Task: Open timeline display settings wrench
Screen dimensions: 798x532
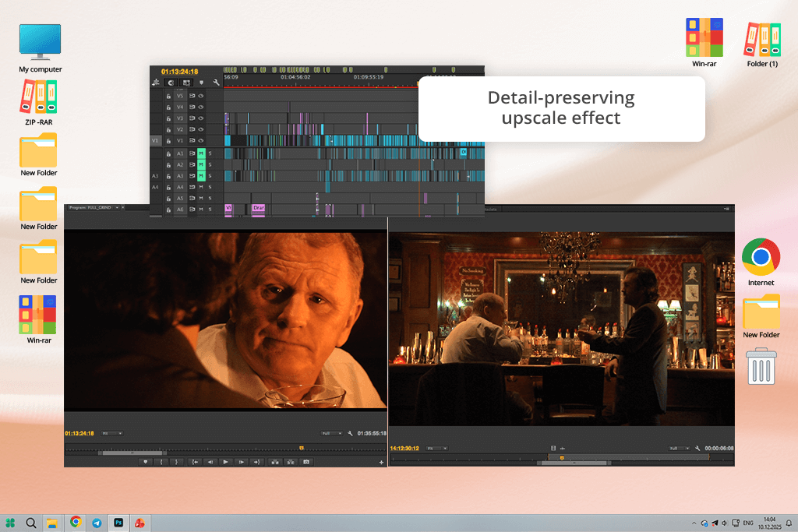Action: (x=217, y=83)
